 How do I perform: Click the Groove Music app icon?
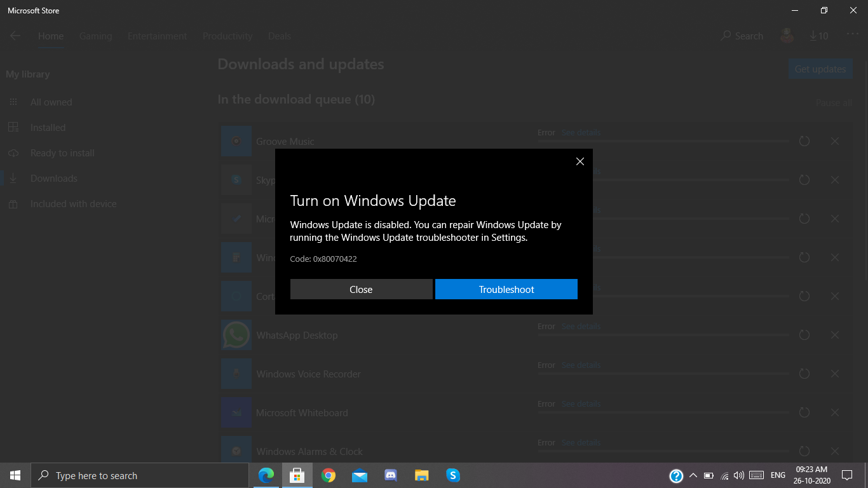(236, 141)
